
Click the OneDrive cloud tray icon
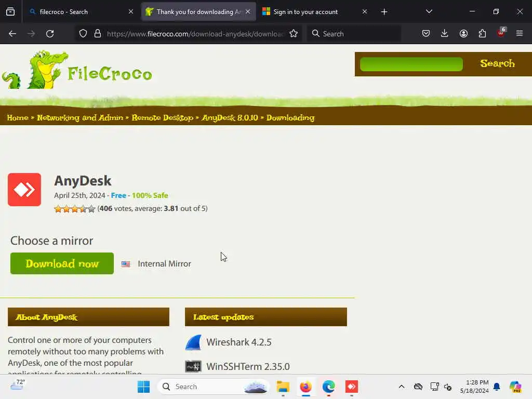click(x=418, y=387)
